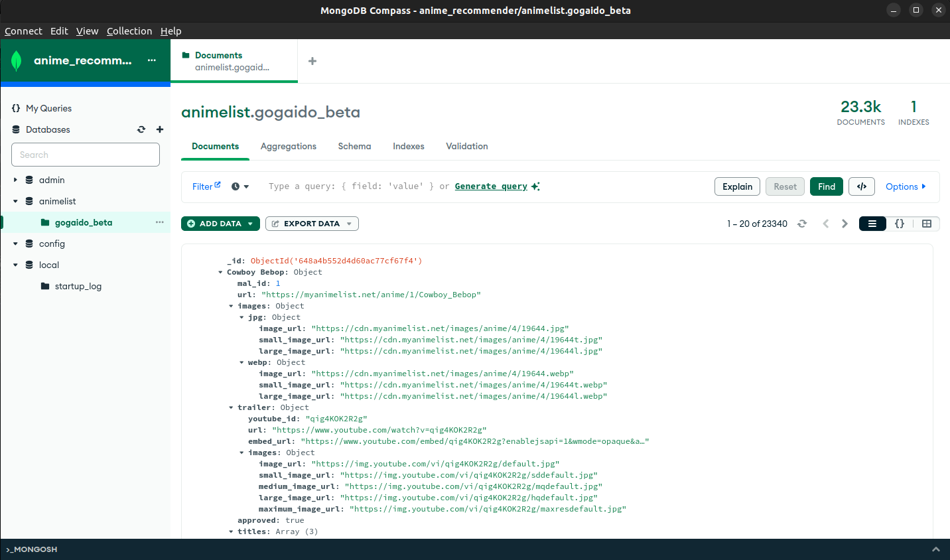Select the animelist.gogaid... workspace tab
Image resolution: width=950 pixels, height=560 pixels.
[234, 61]
